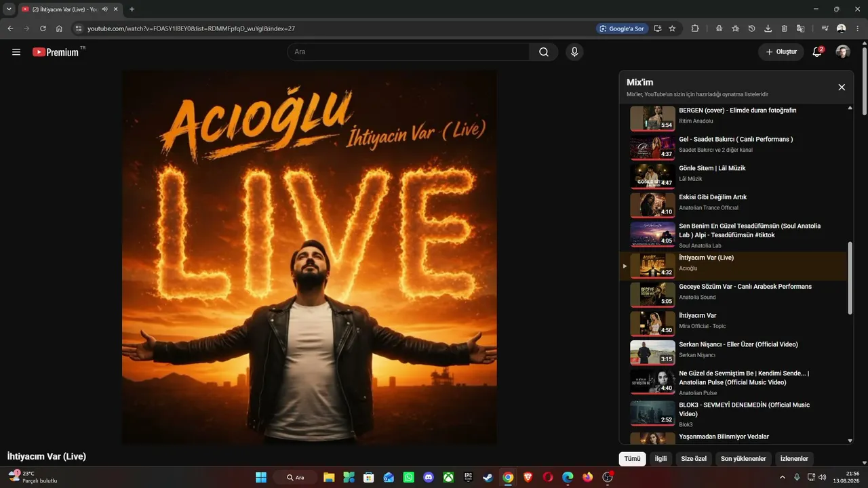Screen dimensions: 868x488
Task: Open Serkan Nişancı - Eller Üzer thumbnail
Action: (652, 353)
